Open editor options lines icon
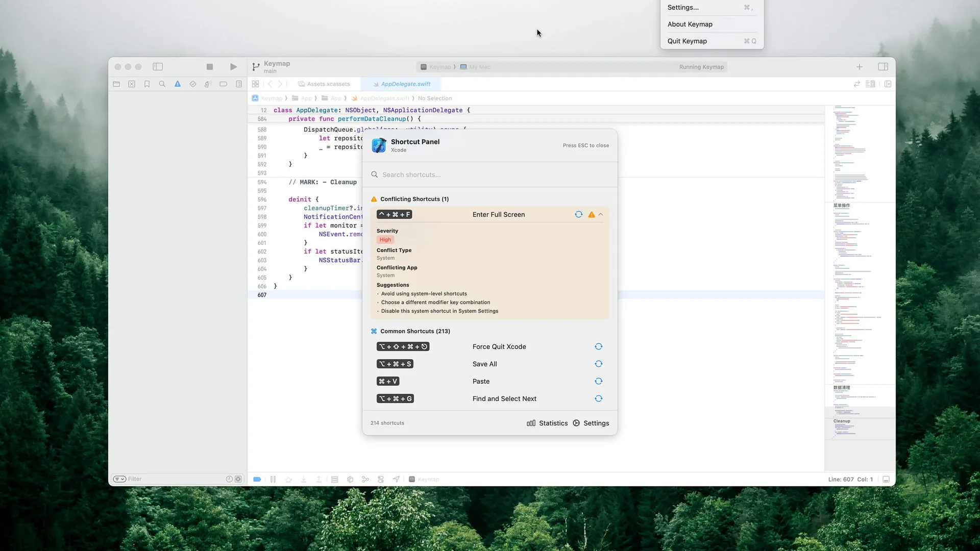Viewport: 980px width, 551px height. click(x=870, y=84)
